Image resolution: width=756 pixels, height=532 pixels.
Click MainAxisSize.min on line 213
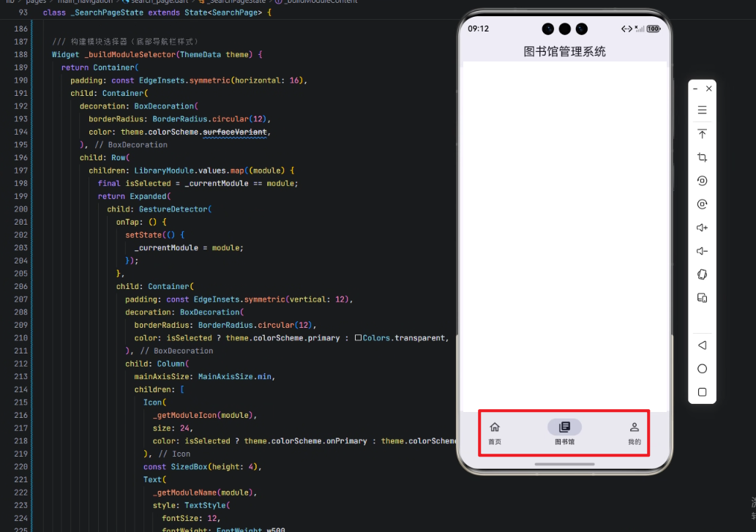point(235,377)
